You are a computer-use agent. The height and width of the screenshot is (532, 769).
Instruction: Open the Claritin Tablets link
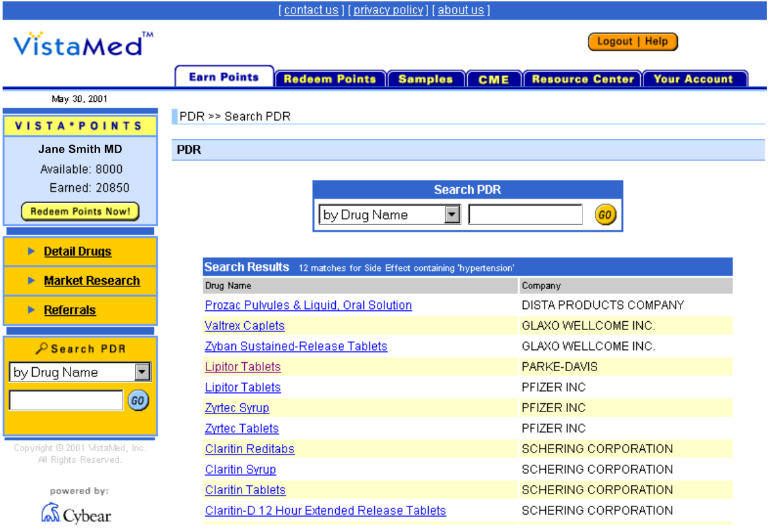coord(245,490)
